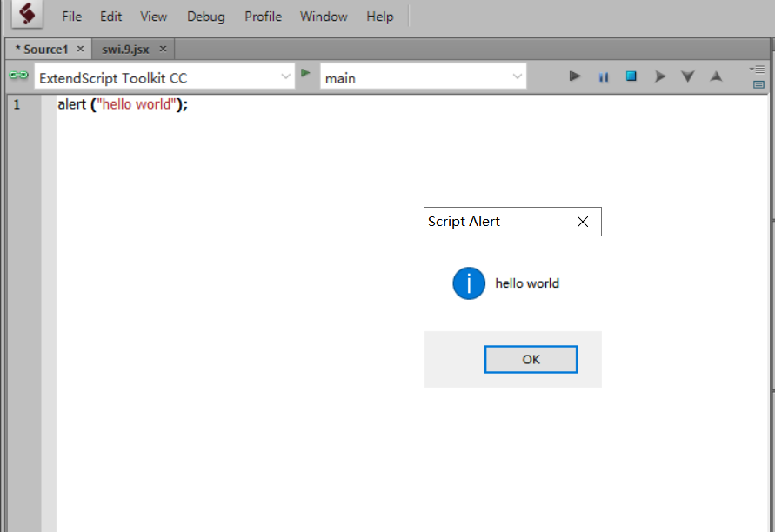Click the small blue panel icon below the flyout menu
The image size is (775, 532).
(x=758, y=85)
